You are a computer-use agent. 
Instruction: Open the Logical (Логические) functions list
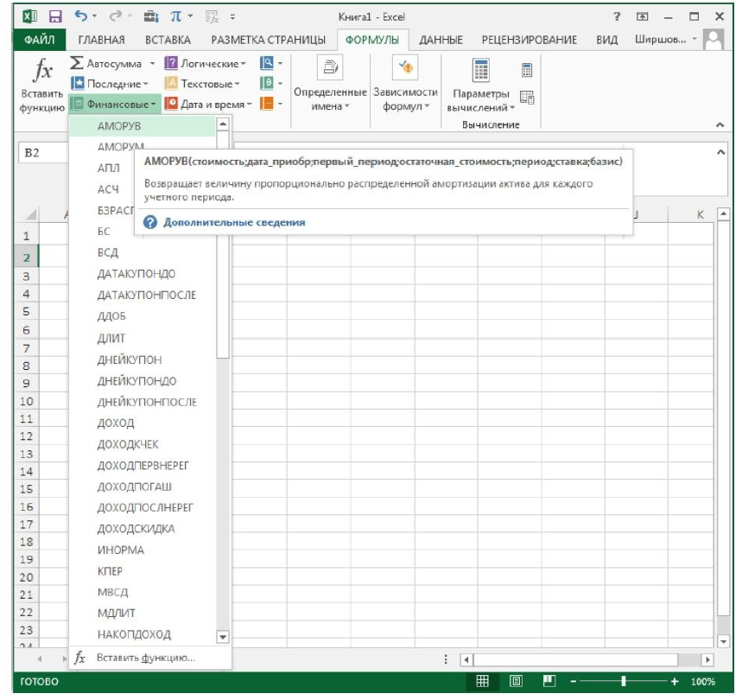[206, 63]
